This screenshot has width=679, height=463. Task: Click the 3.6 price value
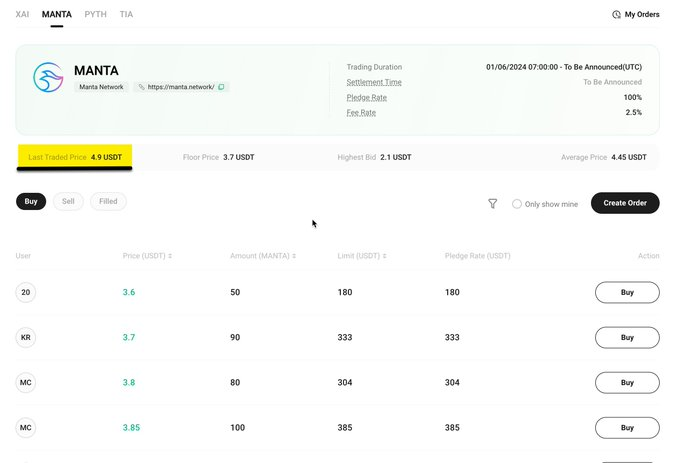pos(129,292)
